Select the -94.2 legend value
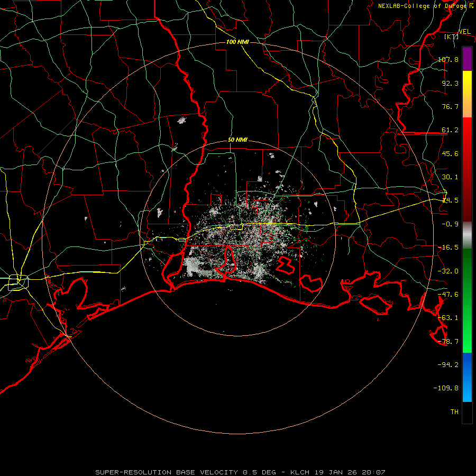This screenshot has height=476, width=476. pos(448,365)
